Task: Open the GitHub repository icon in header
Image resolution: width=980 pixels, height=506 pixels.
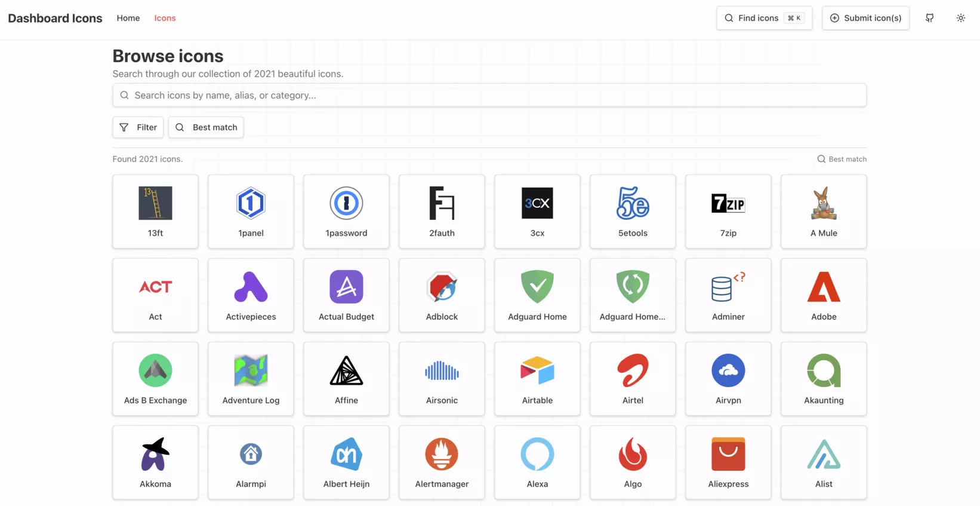Action: coord(929,18)
